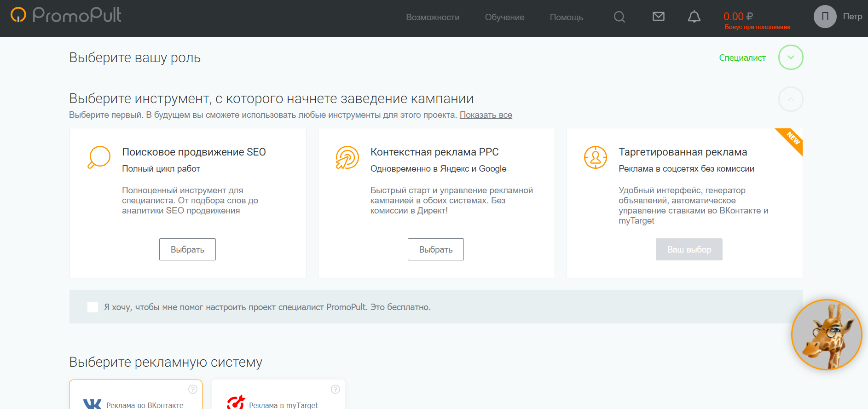Open the mail envelope icon
Image resolution: width=868 pixels, height=409 pixels.
pos(659,17)
